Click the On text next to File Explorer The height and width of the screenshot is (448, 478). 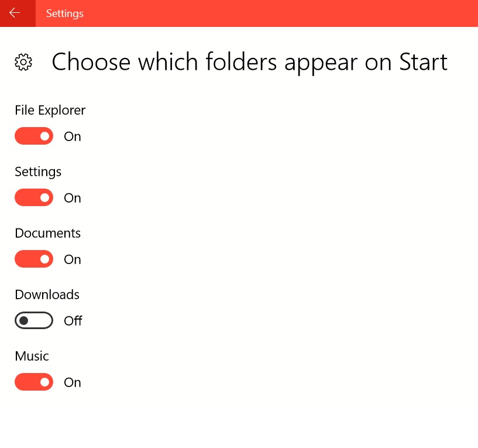pyautogui.click(x=73, y=136)
